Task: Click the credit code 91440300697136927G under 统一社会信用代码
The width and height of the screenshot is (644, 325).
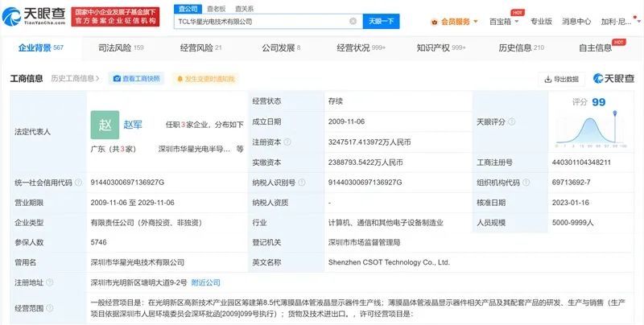Action: click(127, 182)
